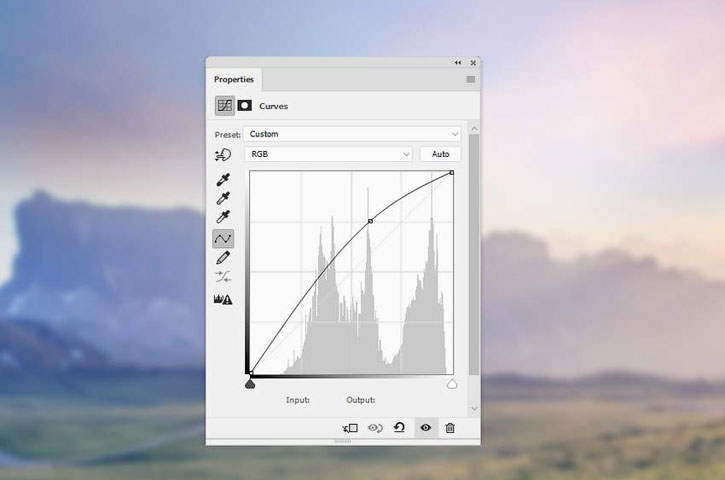725x480 pixels.
Task: Close the Properties panel
Action: [473, 62]
